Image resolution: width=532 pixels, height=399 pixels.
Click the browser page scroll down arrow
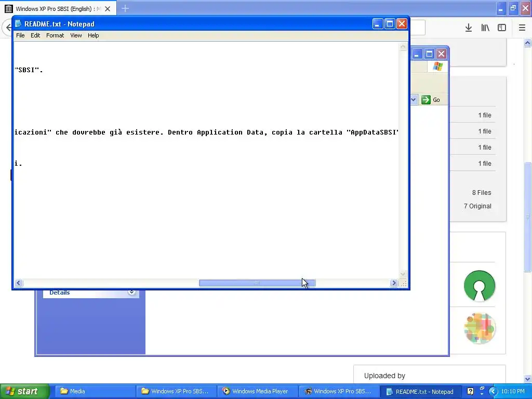528,379
